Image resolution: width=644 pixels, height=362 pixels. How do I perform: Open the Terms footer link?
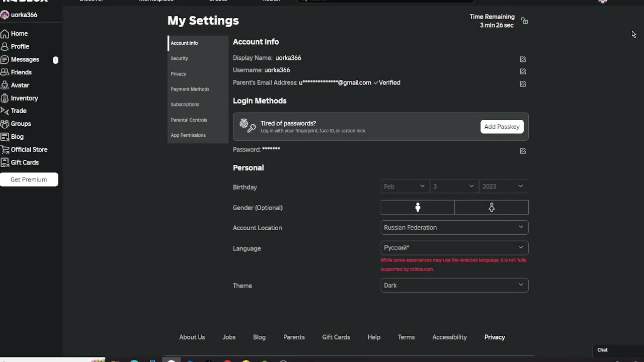(x=406, y=337)
